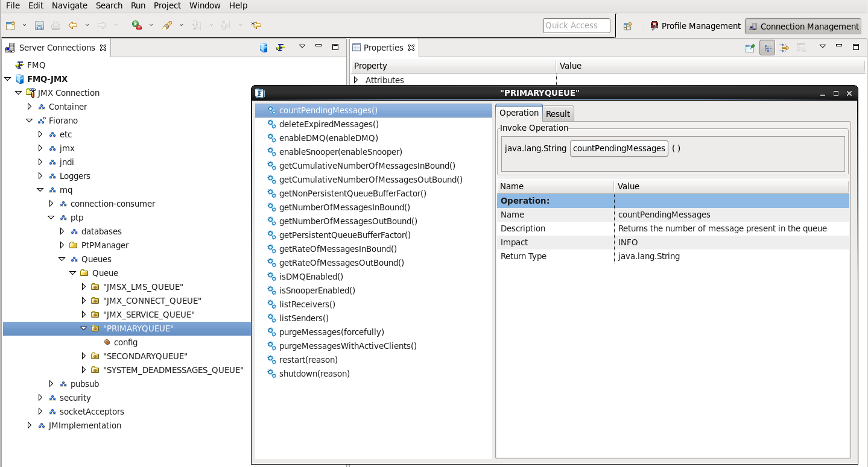Click the blue server icon in Server Connections
The image size is (868, 467).
coord(264,48)
